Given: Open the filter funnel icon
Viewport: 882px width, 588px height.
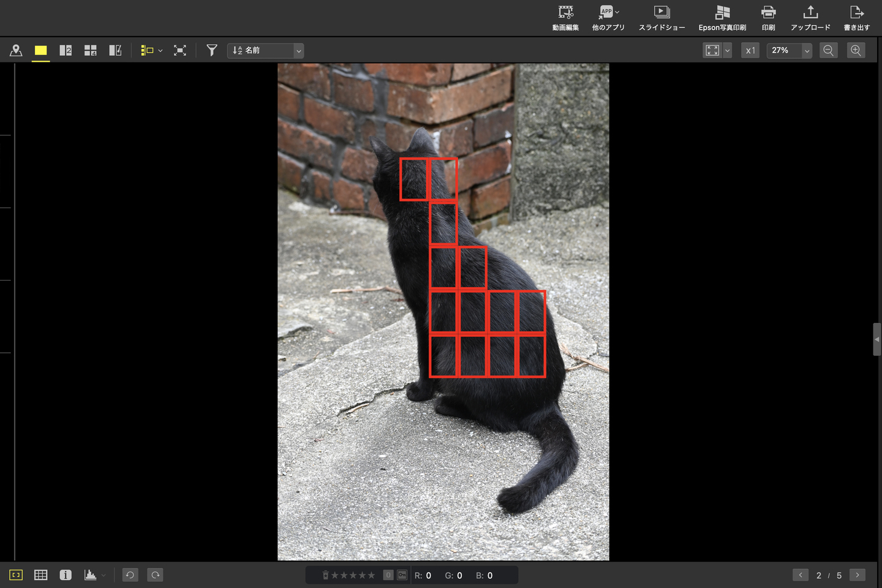Looking at the screenshot, I should coord(212,51).
